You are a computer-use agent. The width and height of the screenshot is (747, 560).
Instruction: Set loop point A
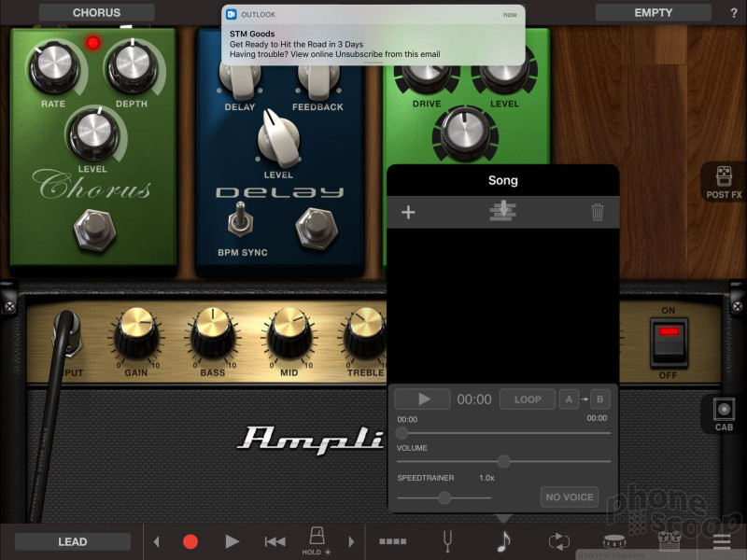[x=569, y=399]
